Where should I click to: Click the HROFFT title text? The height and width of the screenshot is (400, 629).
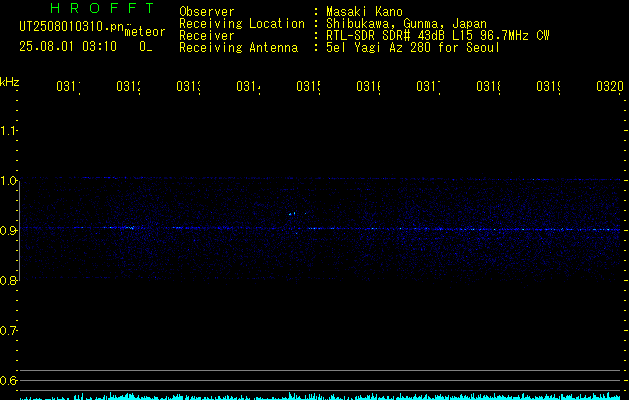[102, 8]
